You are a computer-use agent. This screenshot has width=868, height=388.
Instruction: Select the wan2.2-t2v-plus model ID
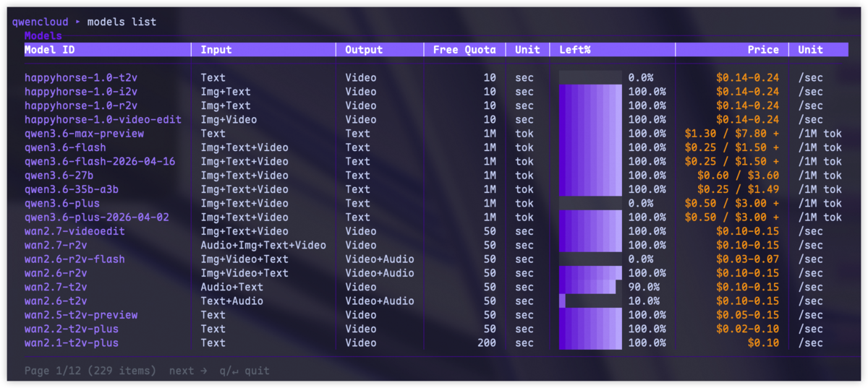click(x=72, y=329)
